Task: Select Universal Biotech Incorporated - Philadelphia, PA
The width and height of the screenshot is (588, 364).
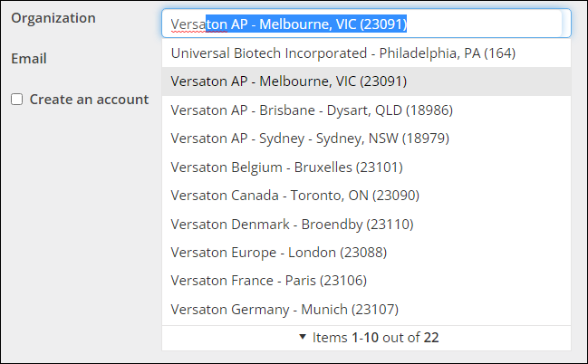Action: point(342,53)
